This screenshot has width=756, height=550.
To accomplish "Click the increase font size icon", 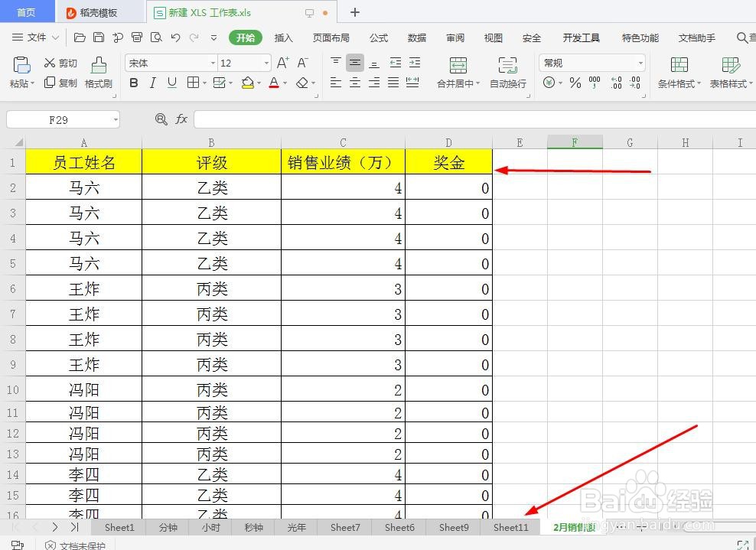I will (283, 63).
